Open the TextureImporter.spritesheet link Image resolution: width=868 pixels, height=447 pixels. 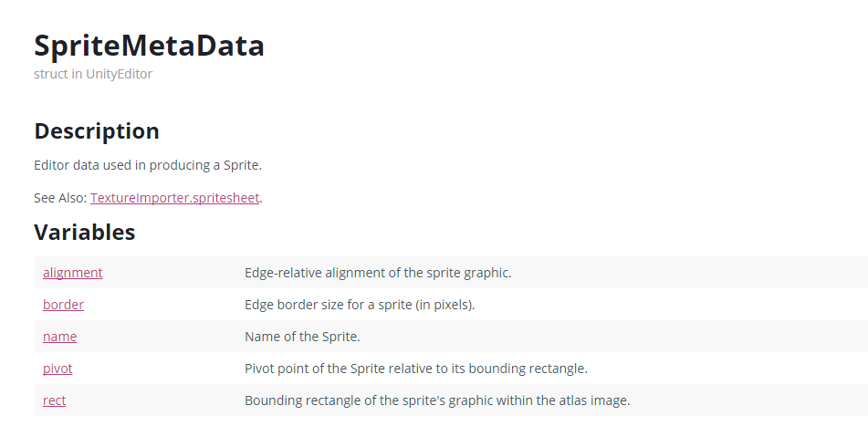click(175, 198)
